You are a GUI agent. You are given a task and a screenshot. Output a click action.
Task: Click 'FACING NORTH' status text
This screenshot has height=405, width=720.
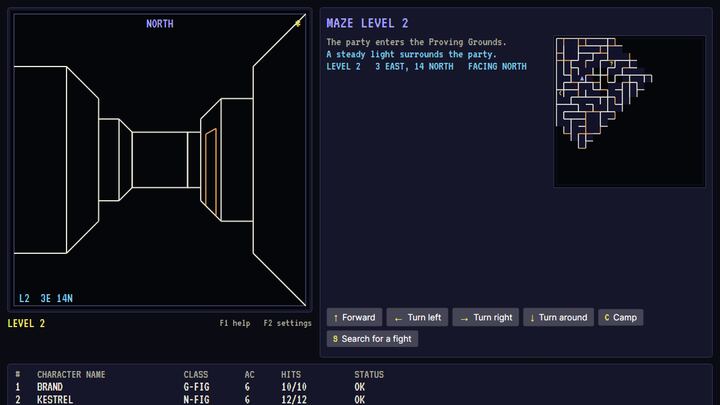[x=497, y=67]
